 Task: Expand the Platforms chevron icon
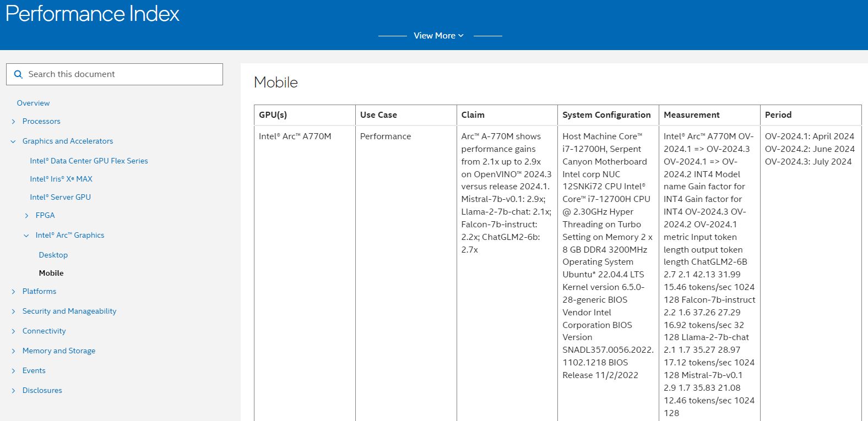[13, 292]
